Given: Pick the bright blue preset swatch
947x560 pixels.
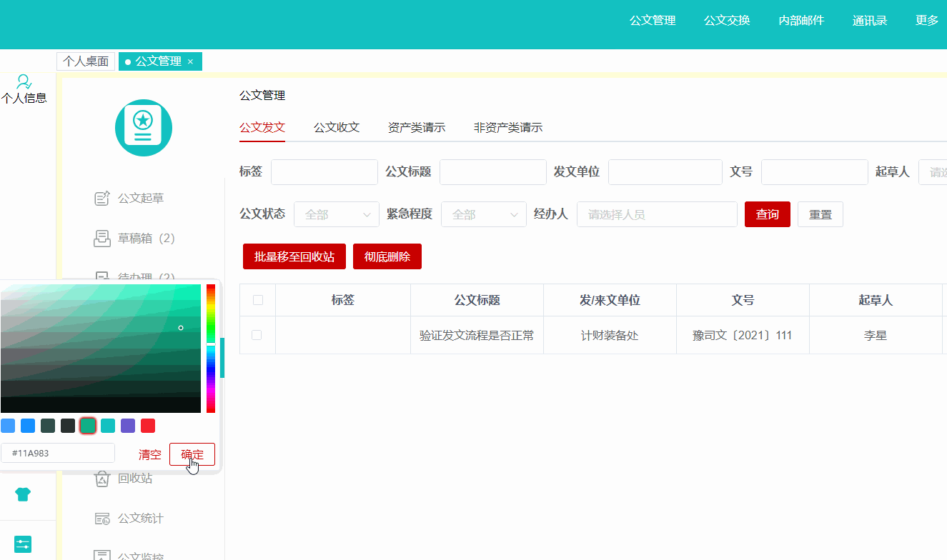Looking at the screenshot, I should [28, 426].
